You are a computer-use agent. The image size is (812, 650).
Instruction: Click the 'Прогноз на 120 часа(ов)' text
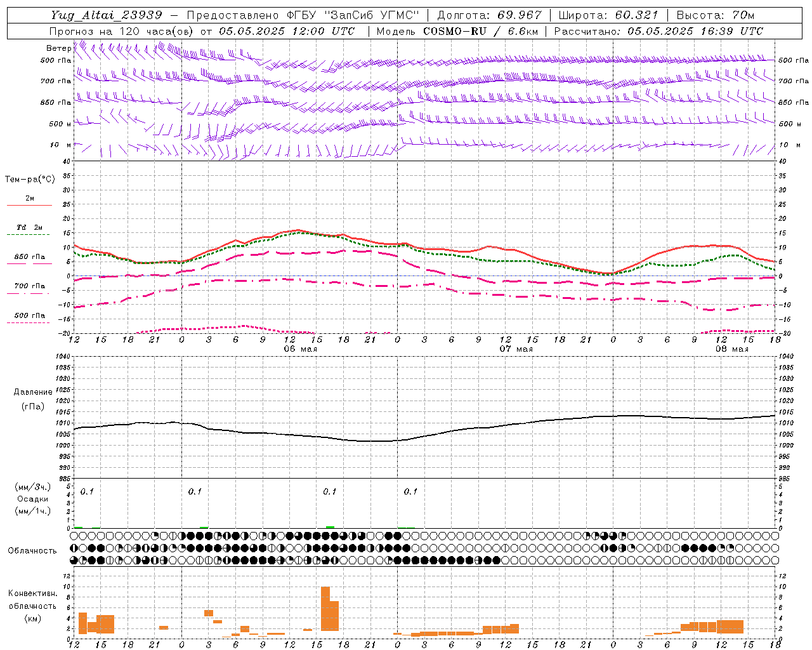(x=122, y=31)
